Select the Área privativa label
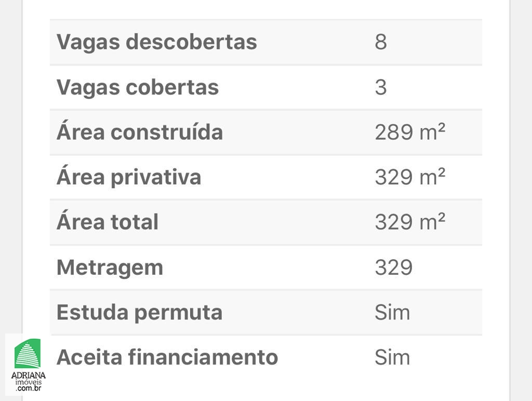Viewport: 532px width, 401px height. pyautogui.click(x=129, y=177)
